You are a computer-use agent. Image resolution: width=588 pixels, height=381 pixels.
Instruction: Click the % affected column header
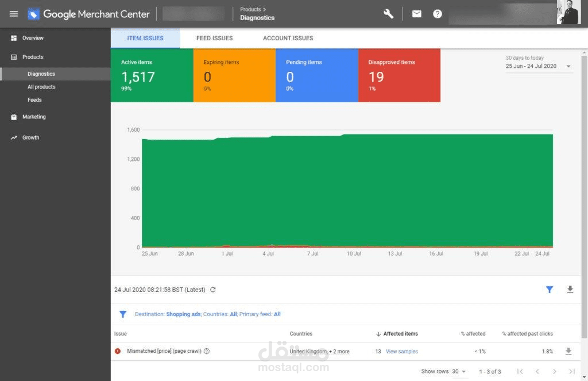point(473,334)
